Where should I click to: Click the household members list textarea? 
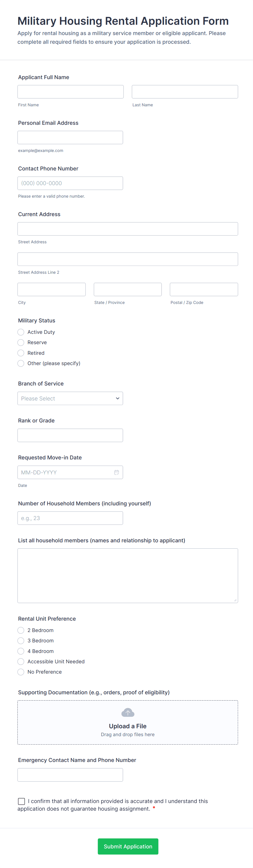[128, 575]
